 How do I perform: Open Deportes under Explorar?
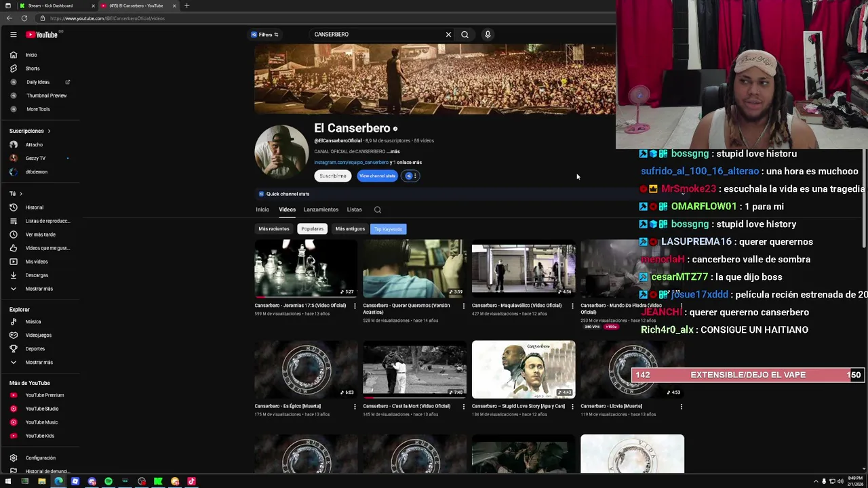pyautogui.click(x=35, y=349)
